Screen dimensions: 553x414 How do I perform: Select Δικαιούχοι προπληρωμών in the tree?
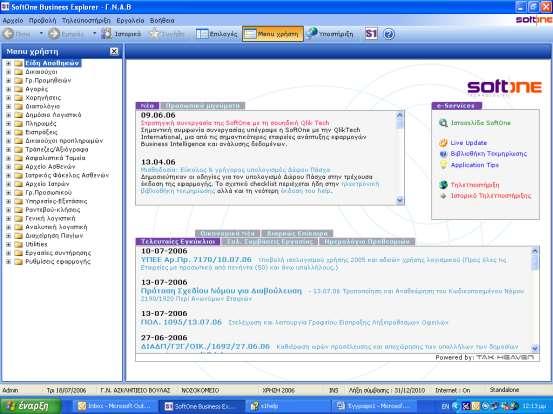[64, 141]
